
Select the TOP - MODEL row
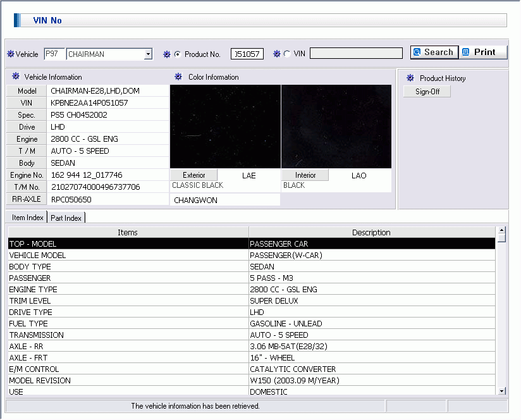point(252,244)
